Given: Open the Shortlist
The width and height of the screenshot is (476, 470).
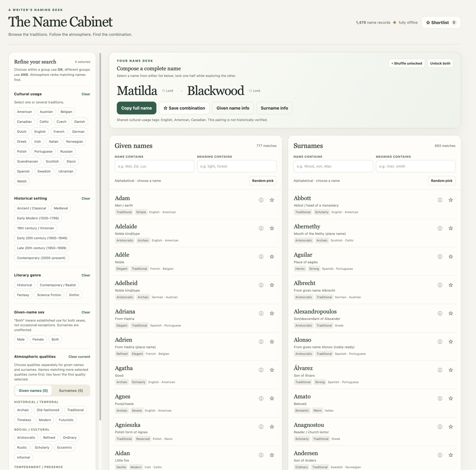Looking at the screenshot, I should 441,23.
